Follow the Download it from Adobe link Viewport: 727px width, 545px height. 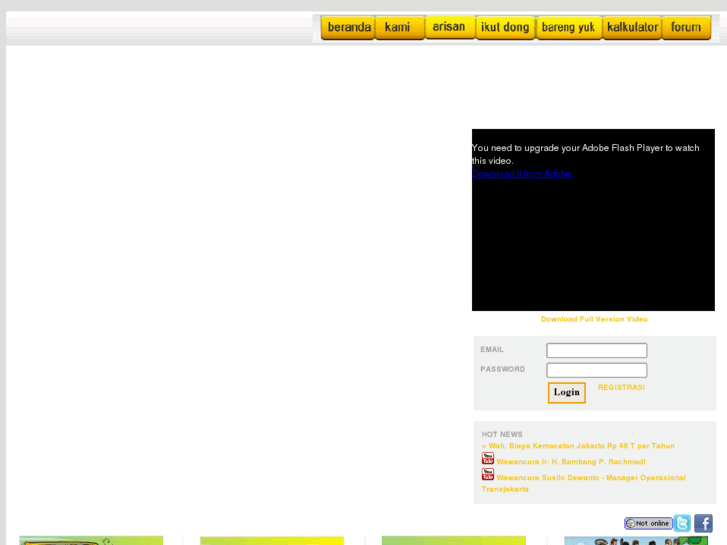click(523, 174)
